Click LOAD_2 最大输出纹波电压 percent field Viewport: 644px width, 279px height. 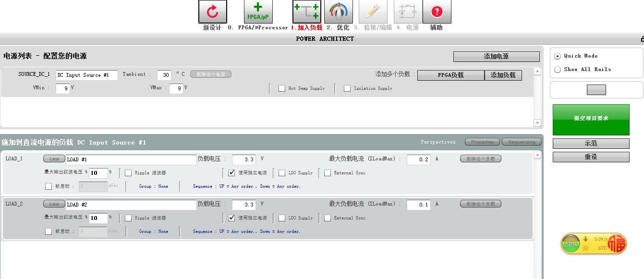point(98,218)
